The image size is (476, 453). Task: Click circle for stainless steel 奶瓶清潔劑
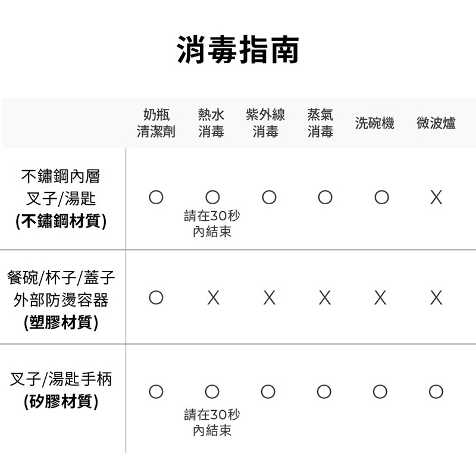tap(156, 198)
